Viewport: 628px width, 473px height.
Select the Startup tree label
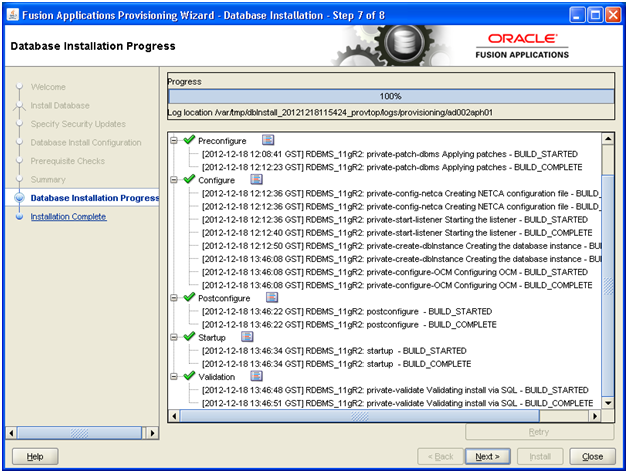pyautogui.click(x=211, y=338)
